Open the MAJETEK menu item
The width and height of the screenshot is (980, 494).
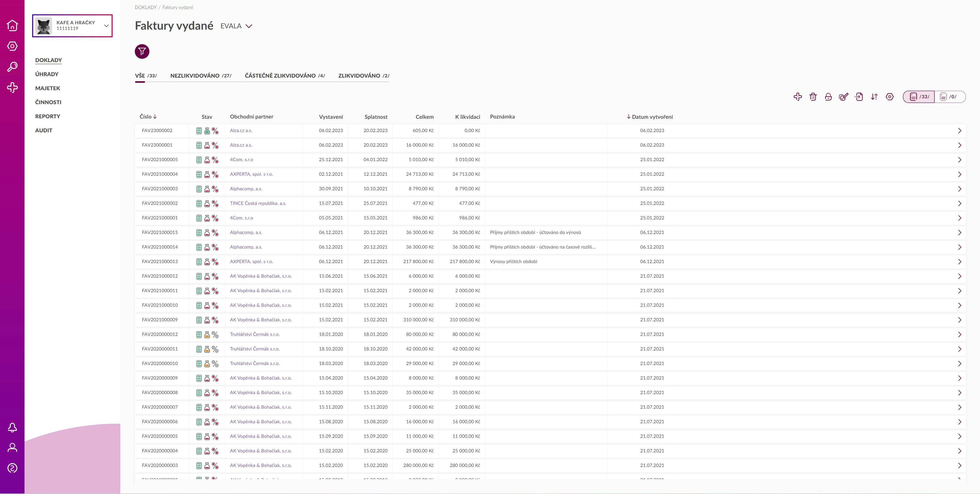pyautogui.click(x=47, y=88)
